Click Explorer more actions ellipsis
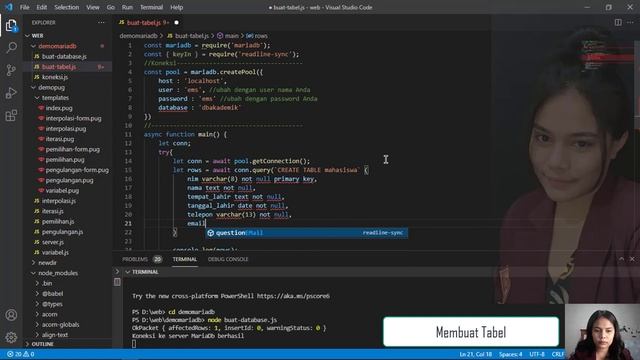The width and height of the screenshot is (640, 360). tap(101, 23)
